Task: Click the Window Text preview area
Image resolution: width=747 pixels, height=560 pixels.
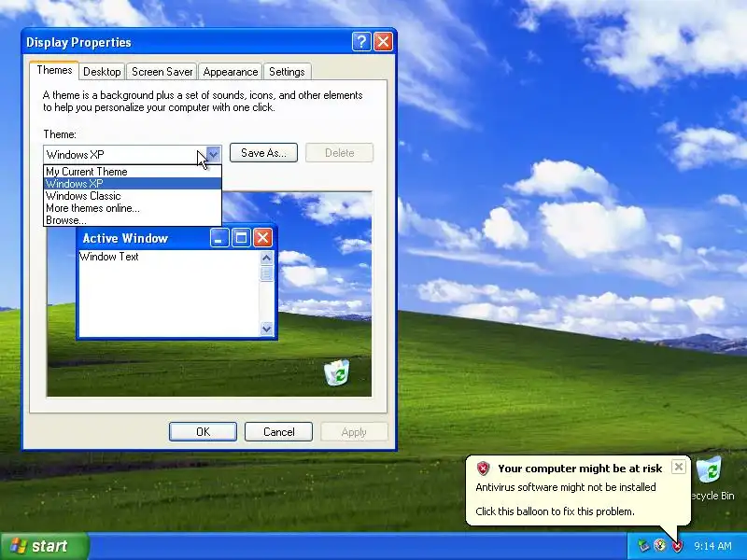Action: point(109,257)
